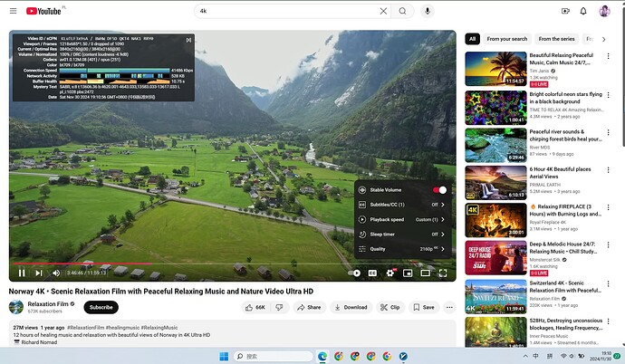This screenshot has height=364, width=625.
Task: Open Quality 2160p submenu
Action: pos(402,249)
